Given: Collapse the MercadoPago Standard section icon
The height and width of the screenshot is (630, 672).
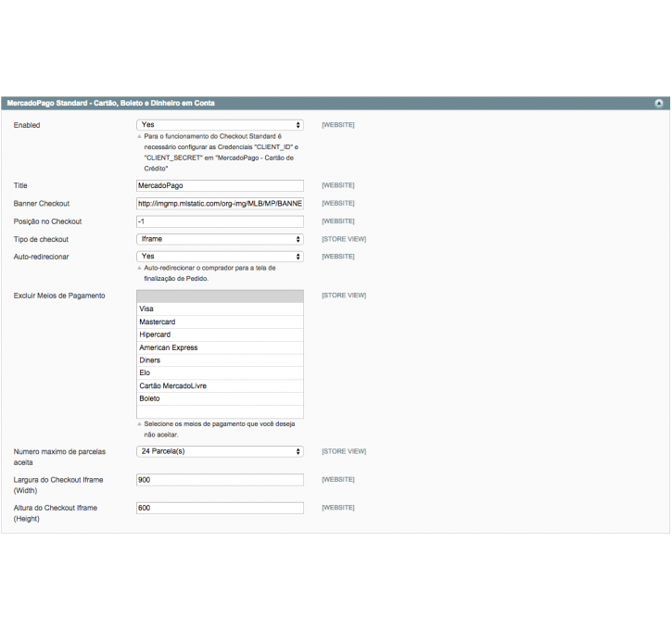Looking at the screenshot, I should (x=659, y=103).
